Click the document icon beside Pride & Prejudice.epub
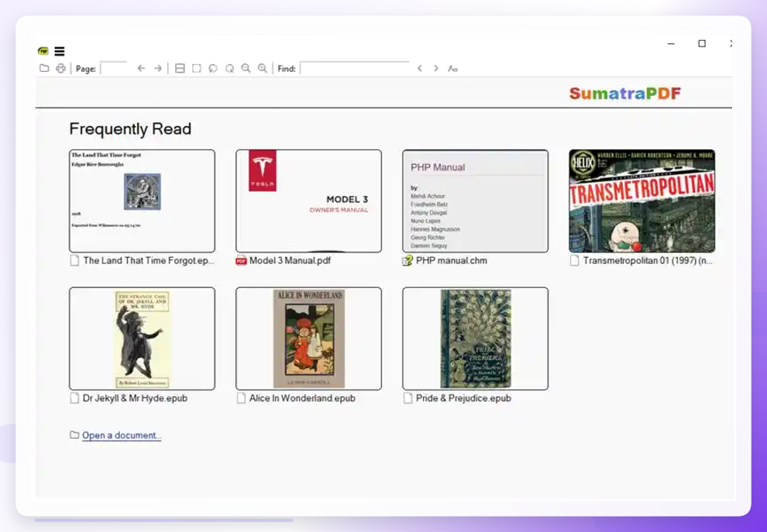This screenshot has height=532, width=767. 408,398
